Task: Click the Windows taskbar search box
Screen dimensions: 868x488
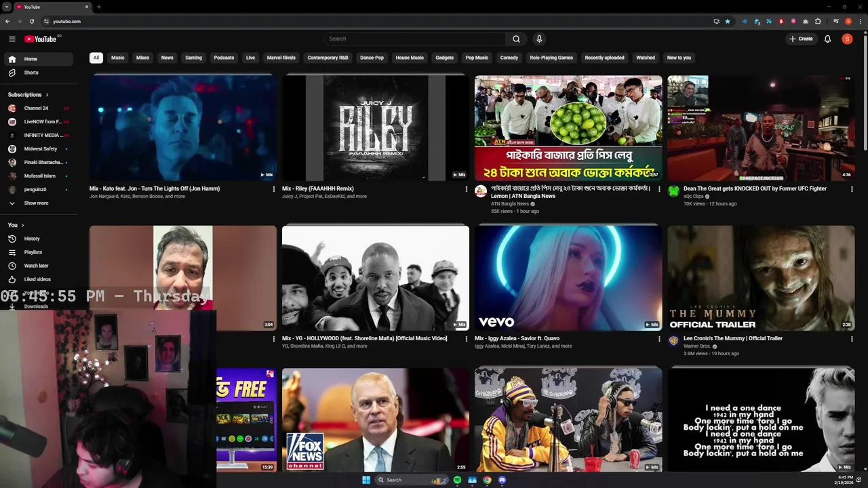Action: pos(412,480)
